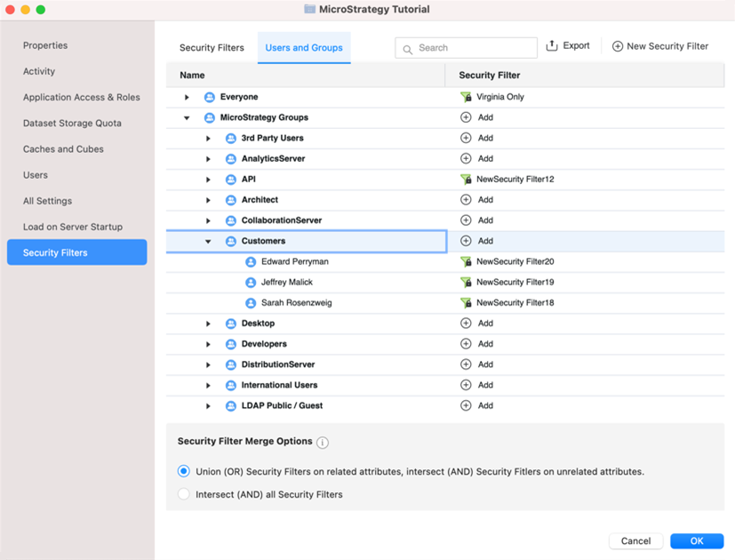Expand the Everyone group arrow

click(187, 97)
